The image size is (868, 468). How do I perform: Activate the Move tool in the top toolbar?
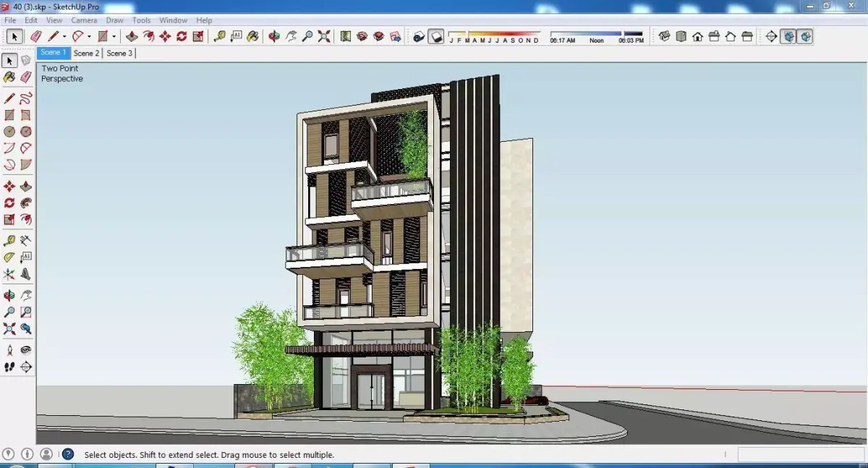pyautogui.click(x=165, y=36)
